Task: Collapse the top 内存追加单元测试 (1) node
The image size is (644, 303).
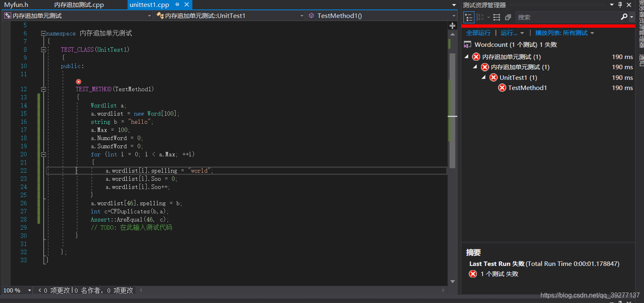Action: (x=467, y=57)
